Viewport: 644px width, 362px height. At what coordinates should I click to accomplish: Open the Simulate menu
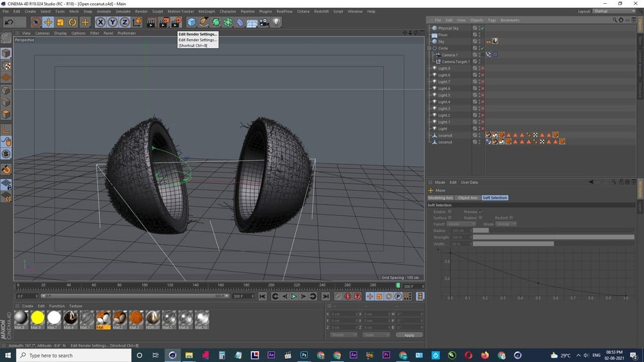(x=123, y=12)
